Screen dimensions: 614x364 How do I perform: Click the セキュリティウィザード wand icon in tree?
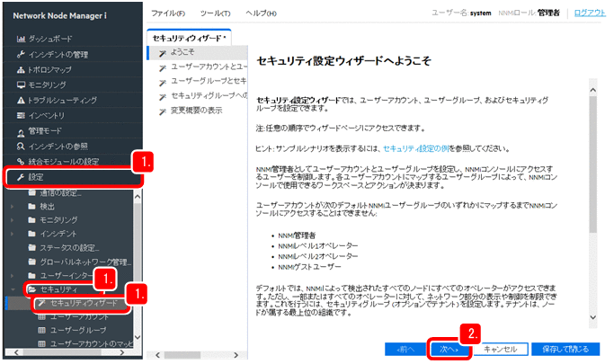pyautogui.click(x=41, y=303)
